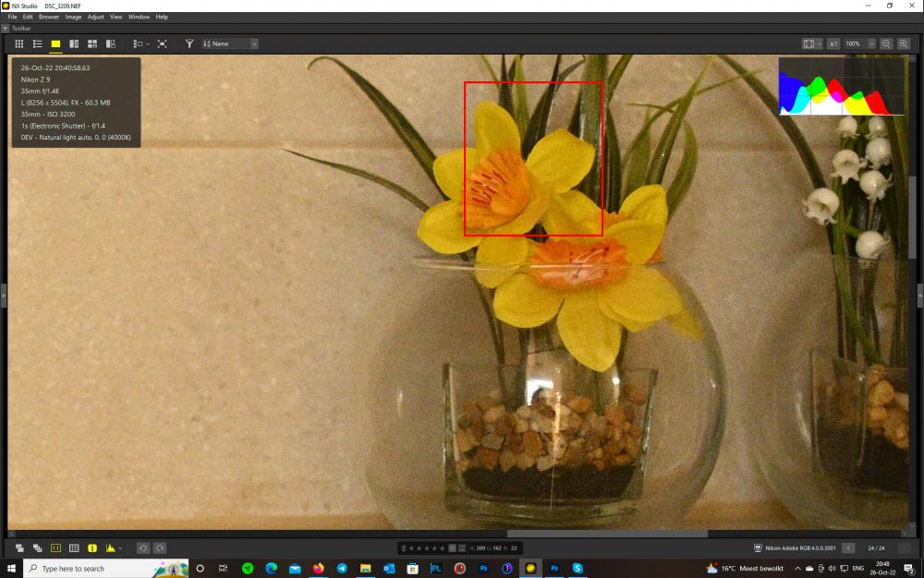Open the Browser menu
This screenshot has height=578, width=924.
coord(49,17)
